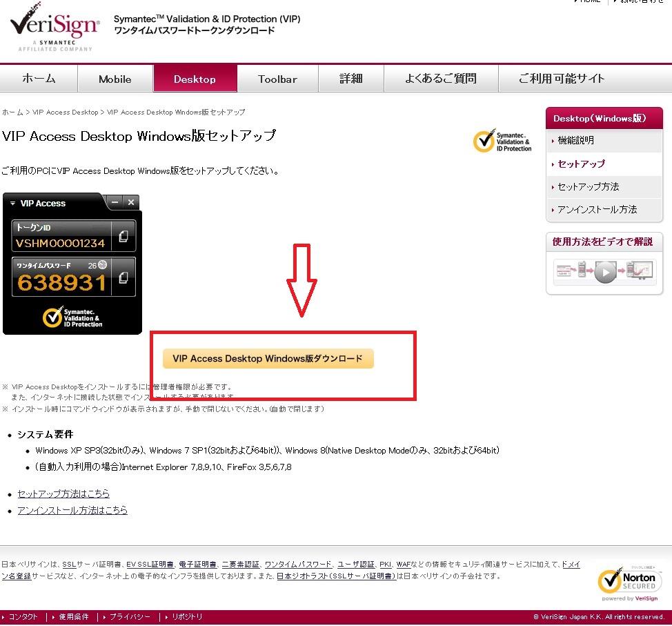The width and height of the screenshot is (672, 626).
Task: Click ホーム in the breadcrumb
Action: click(12, 113)
